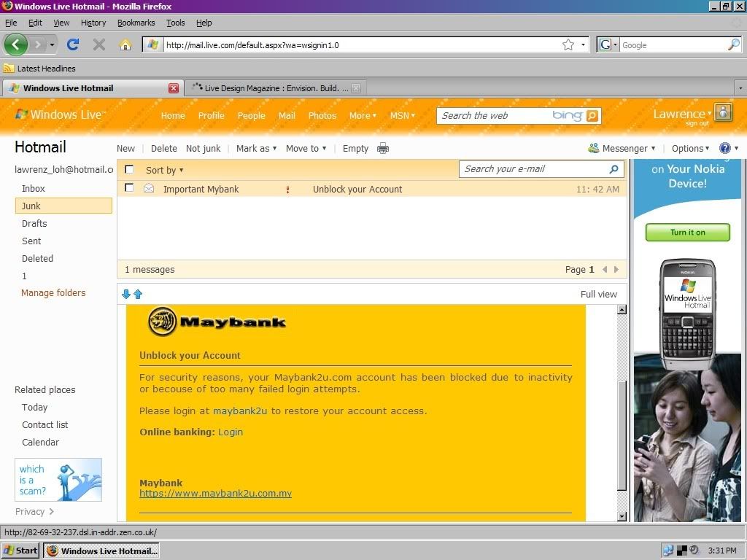Viewport: 747px width, 560px height.
Task: Tick checkbox for Important Mybank message
Action: (x=129, y=188)
